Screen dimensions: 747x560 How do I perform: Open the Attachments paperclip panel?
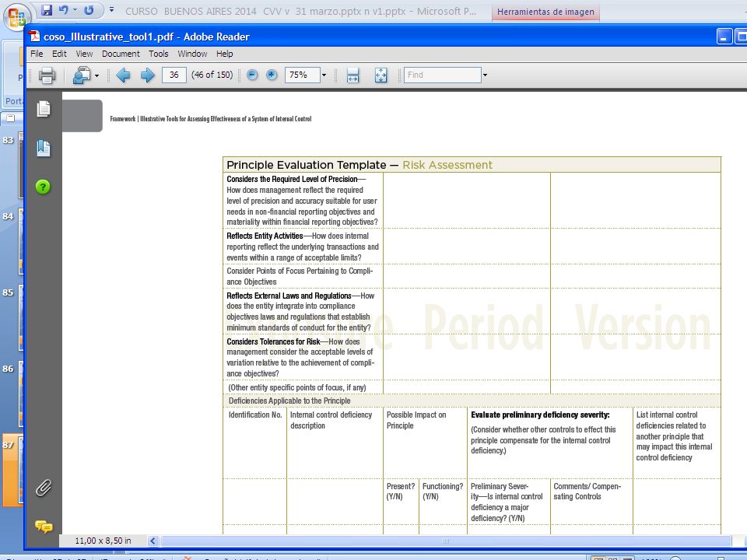(44, 488)
